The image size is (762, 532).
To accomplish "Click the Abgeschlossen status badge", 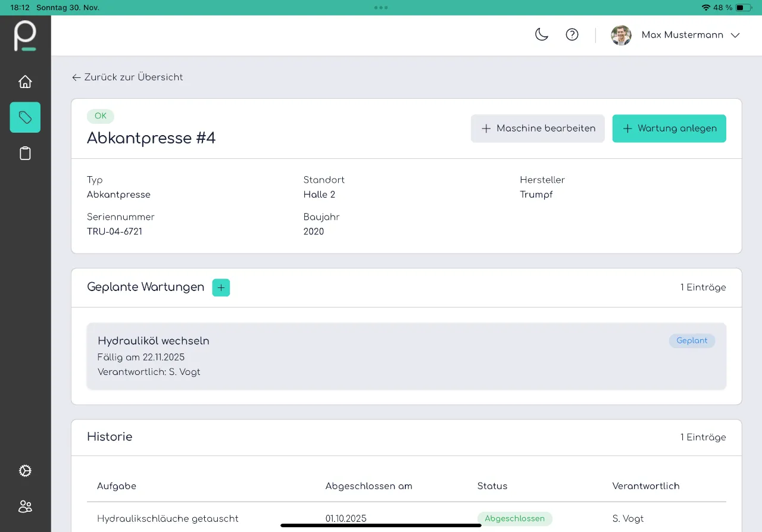I will [514, 518].
